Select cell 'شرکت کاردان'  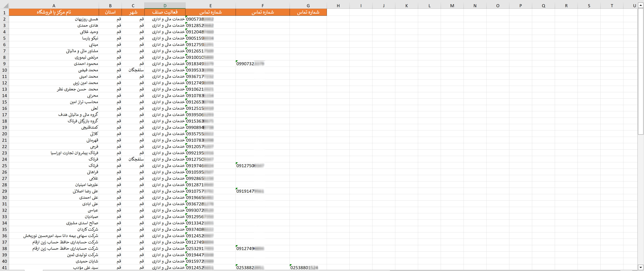click(x=54, y=229)
